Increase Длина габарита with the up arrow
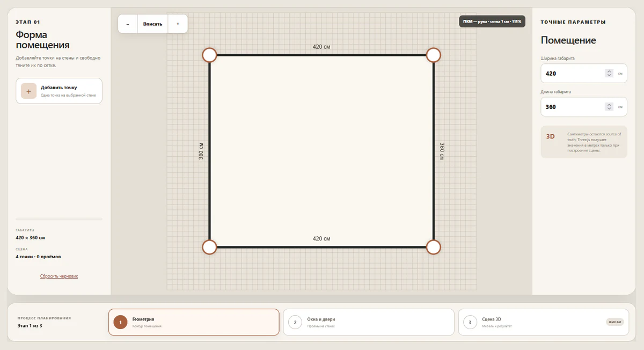The image size is (644, 350). [x=609, y=105]
